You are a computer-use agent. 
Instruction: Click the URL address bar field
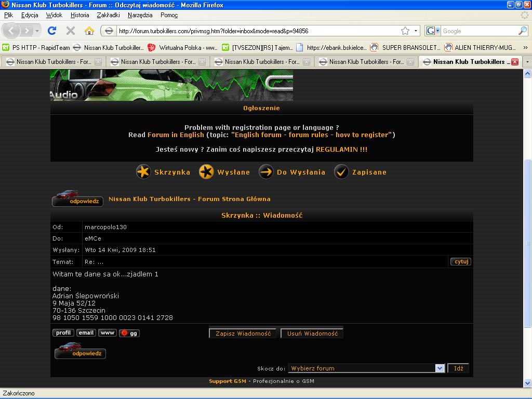[x=255, y=31]
